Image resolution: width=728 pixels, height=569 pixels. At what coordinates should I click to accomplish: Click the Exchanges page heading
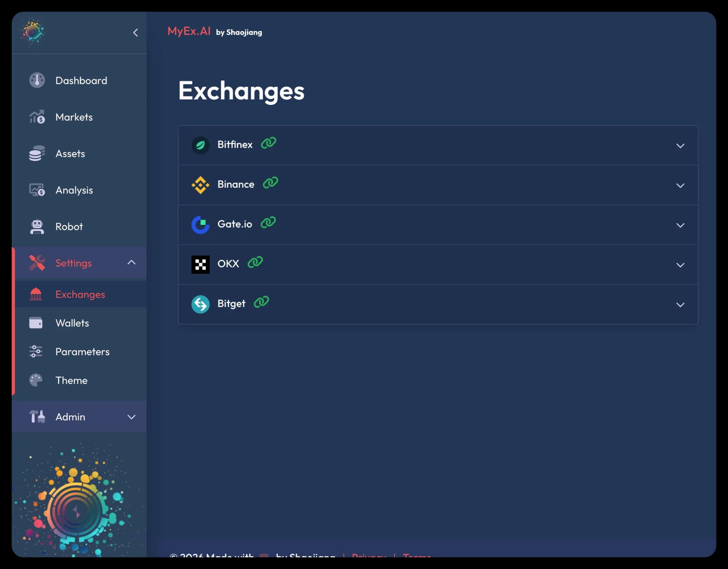point(241,91)
